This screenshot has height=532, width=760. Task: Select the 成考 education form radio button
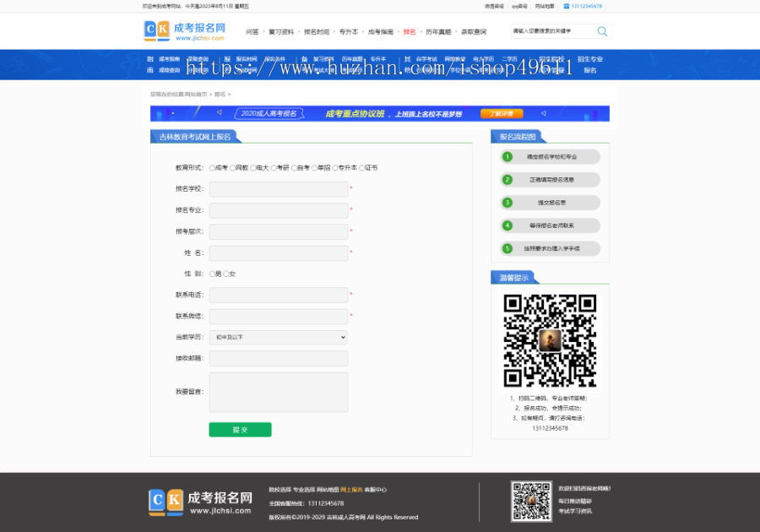(x=212, y=167)
